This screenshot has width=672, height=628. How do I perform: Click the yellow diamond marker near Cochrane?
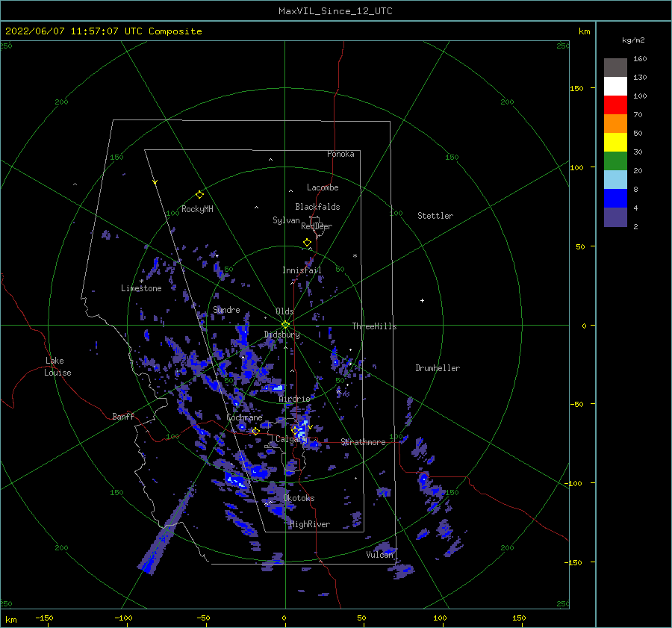[x=255, y=431]
